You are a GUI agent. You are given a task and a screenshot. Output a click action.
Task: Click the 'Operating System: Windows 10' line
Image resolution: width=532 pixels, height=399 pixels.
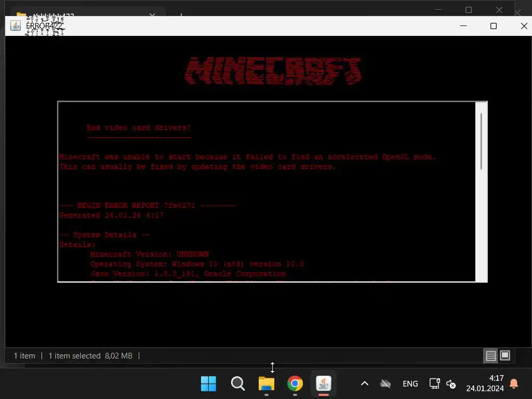point(197,264)
